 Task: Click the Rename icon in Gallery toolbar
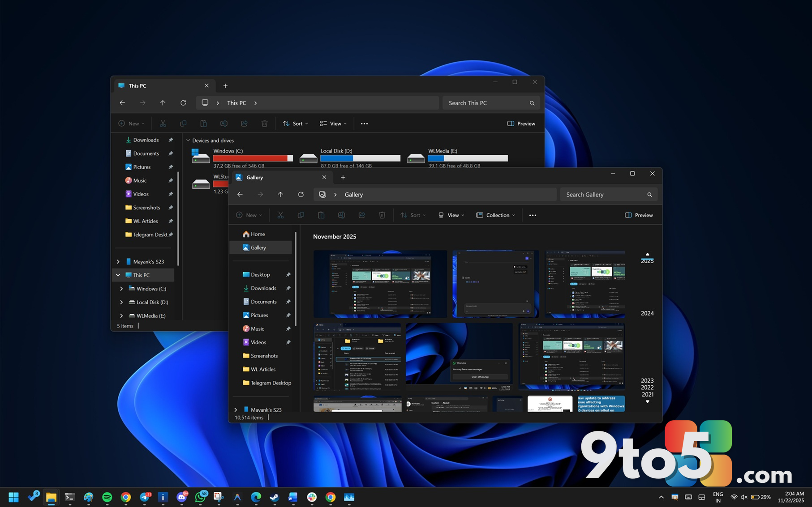pos(341,215)
